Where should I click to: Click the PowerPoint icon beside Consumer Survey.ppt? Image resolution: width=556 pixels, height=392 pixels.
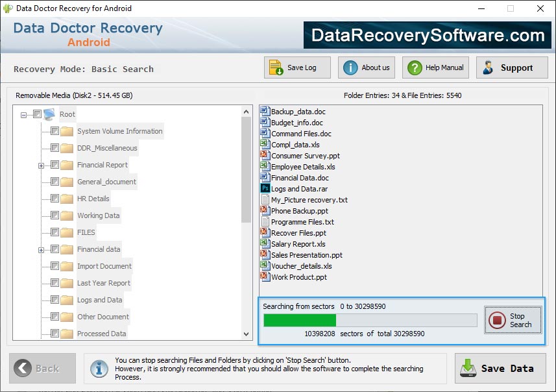[265, 155]
